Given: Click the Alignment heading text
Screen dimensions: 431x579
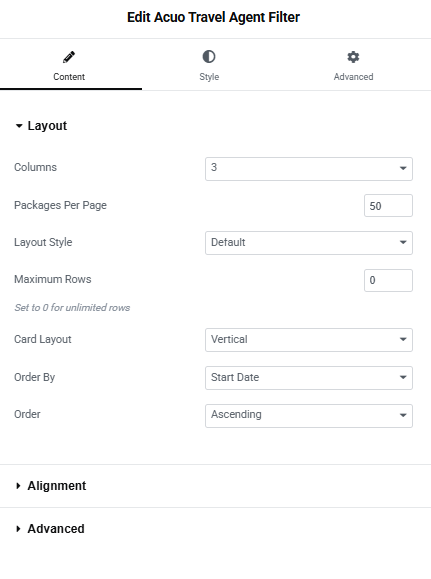Looking at the screenshot, I should (x=57, y=486).
